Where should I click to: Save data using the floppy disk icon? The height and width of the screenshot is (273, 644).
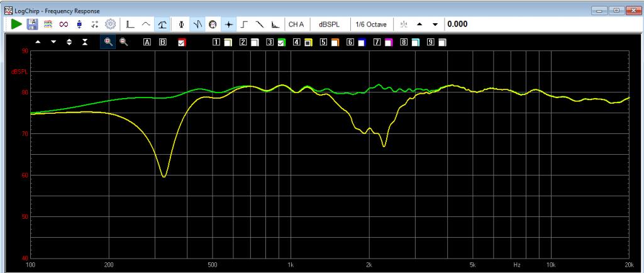(x=32, y=25)
